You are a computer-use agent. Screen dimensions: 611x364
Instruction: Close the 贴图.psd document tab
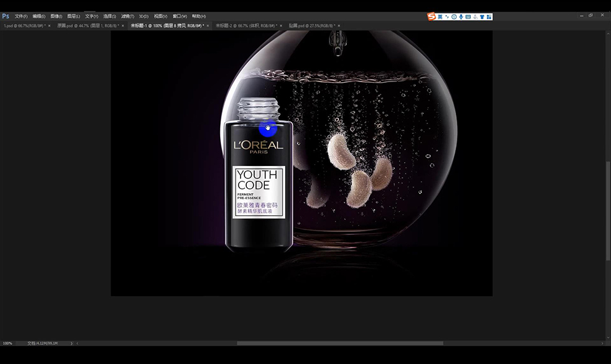coord(339,26)
